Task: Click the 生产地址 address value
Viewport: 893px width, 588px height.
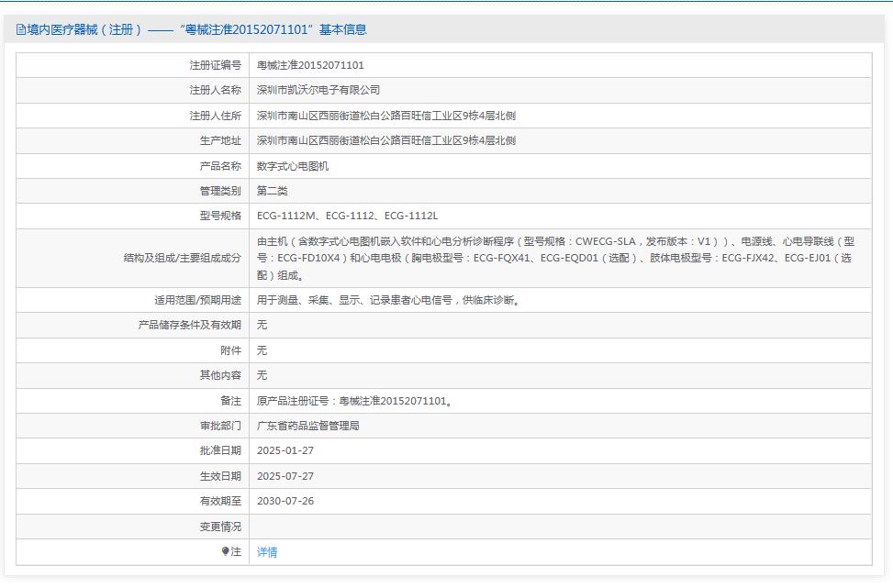Action: (385, 140)
